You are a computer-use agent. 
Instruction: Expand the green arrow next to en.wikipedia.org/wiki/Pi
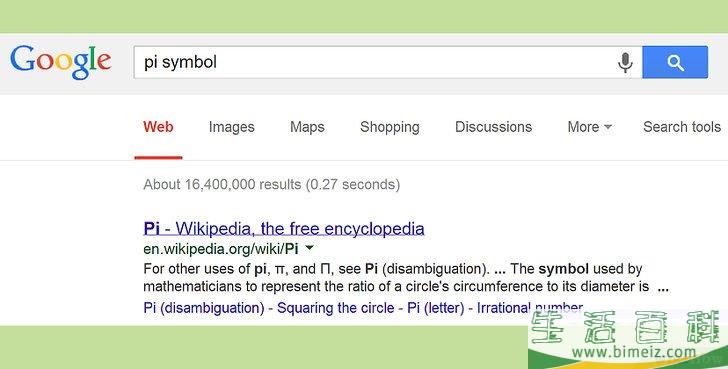coord(309,248)
